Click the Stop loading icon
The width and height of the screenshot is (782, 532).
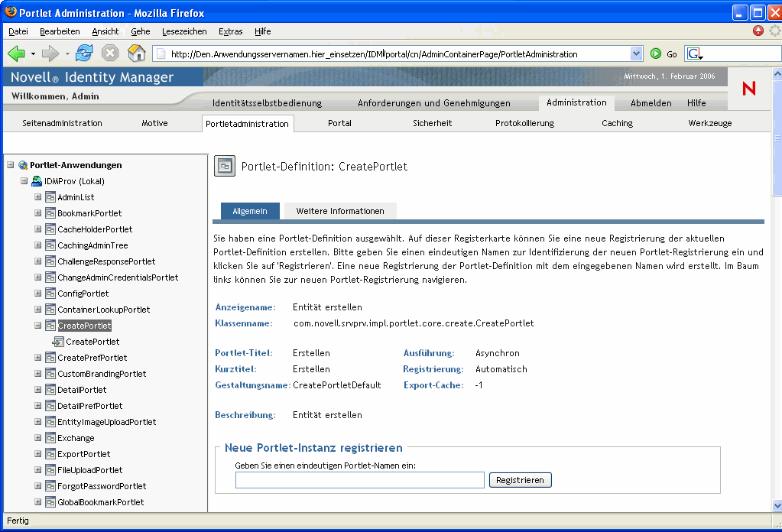110,53
